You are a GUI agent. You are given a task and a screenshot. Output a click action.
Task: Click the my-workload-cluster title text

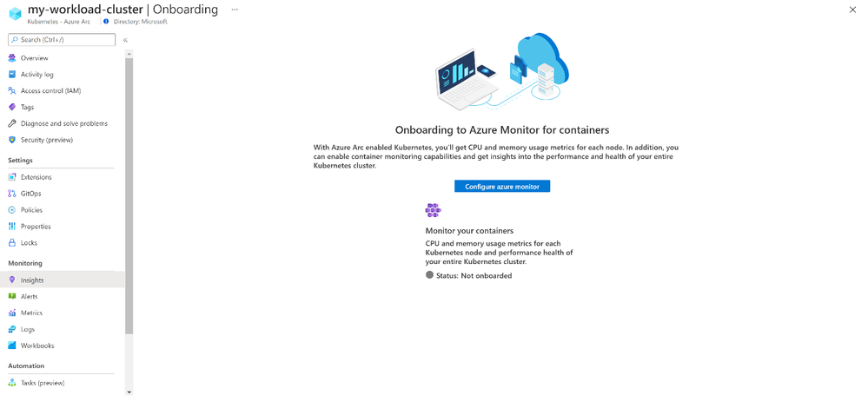[x=85, y=10]
